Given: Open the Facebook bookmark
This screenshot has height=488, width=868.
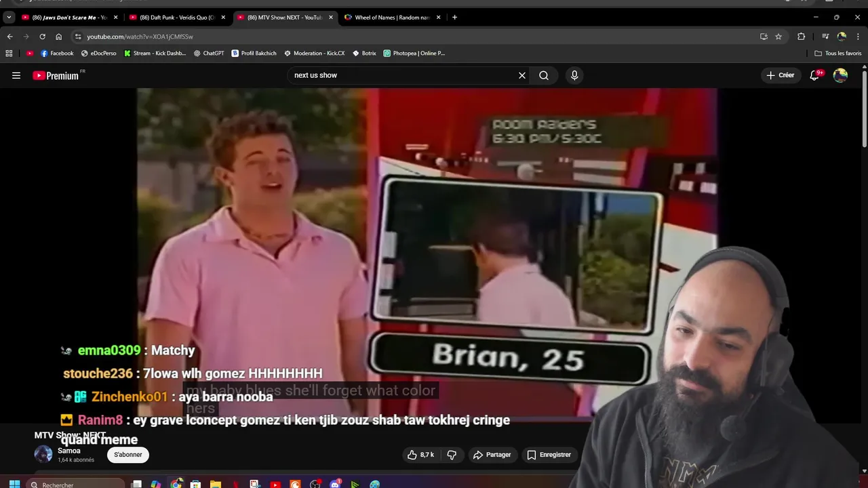Looking at the screenshot, I should [x=57, y=53].
